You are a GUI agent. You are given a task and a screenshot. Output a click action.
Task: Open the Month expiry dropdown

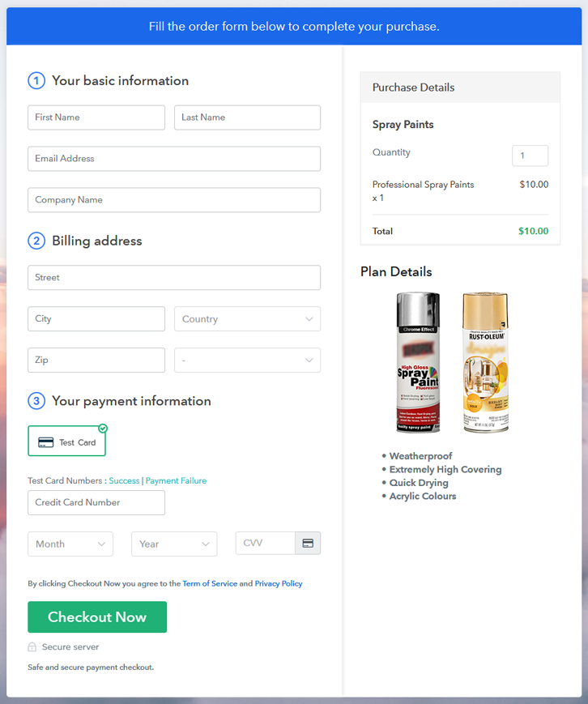point(70,544)
